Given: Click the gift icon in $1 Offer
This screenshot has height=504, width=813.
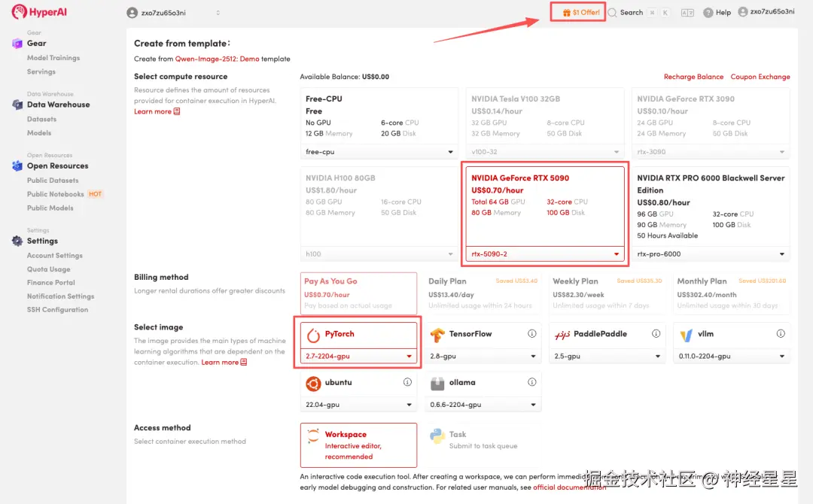Looking at the screenshot, I should pos(566,13).
